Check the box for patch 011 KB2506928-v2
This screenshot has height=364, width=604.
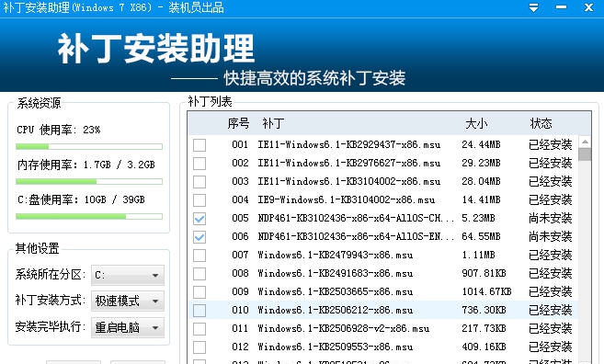click(199, 329)
